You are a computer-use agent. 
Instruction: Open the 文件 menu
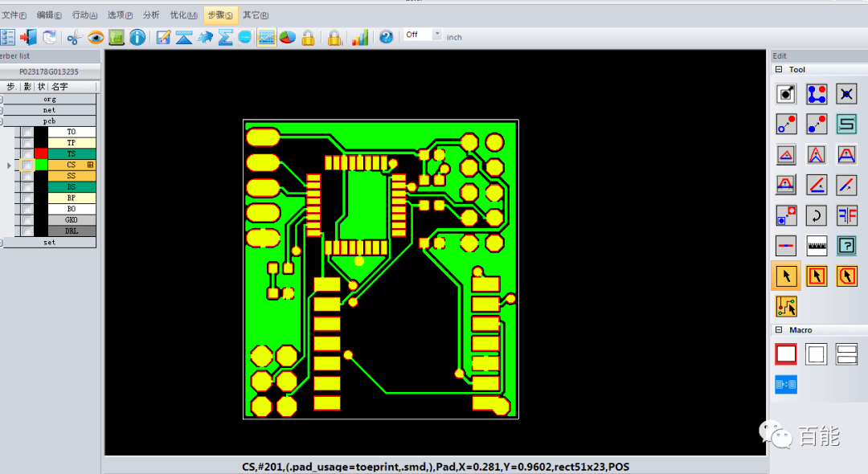pyautogui.click(x=14, y=14)
